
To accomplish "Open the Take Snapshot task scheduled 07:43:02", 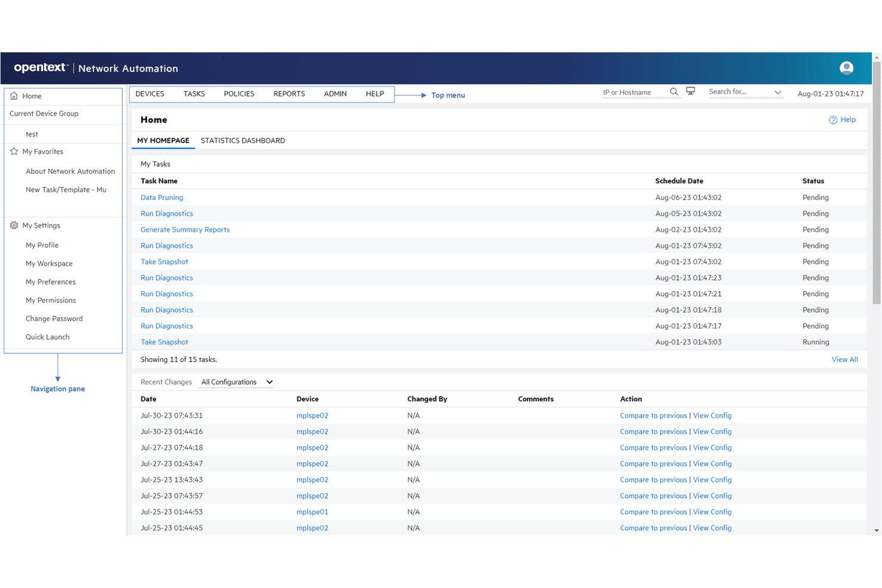I will tap(164, 262).
